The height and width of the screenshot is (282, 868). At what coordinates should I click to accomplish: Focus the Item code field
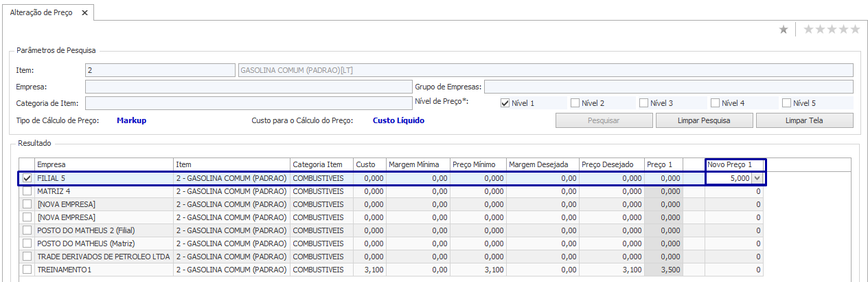coord(160,70)
